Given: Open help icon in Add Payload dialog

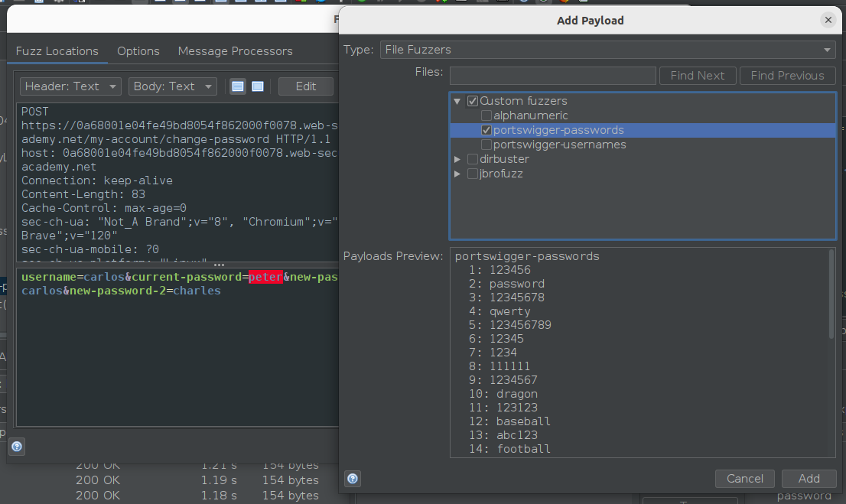Looking at the screenshot, I should pos(353,479).
